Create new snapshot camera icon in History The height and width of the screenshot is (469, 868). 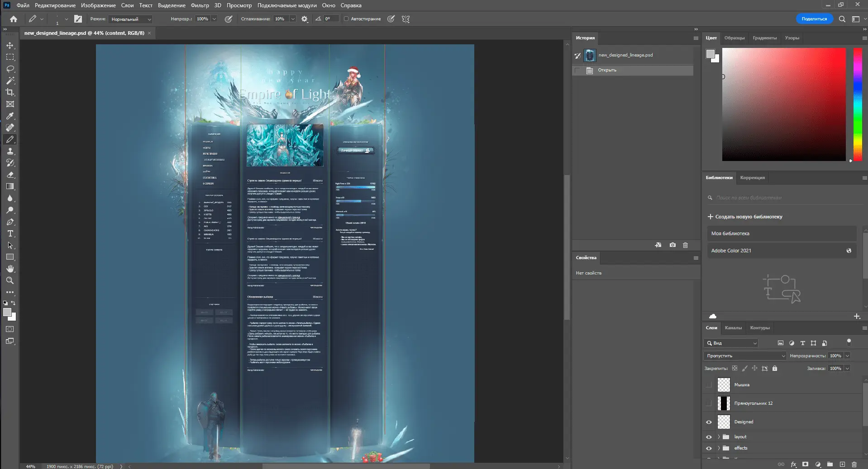click(672, 245)
